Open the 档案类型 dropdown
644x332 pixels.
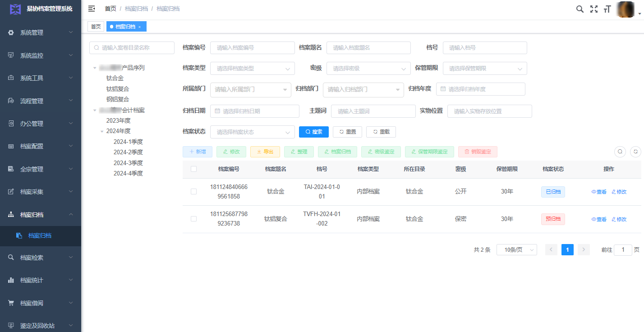[252, 69]
